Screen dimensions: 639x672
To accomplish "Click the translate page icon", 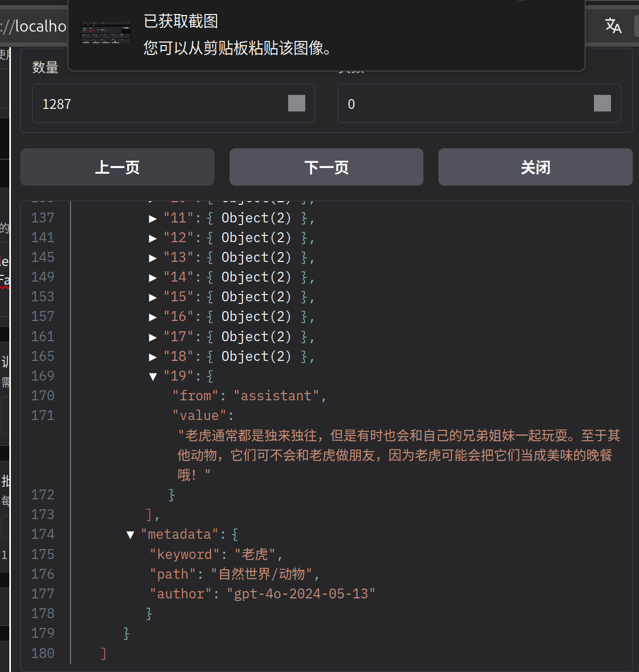I will click(613, 25).
